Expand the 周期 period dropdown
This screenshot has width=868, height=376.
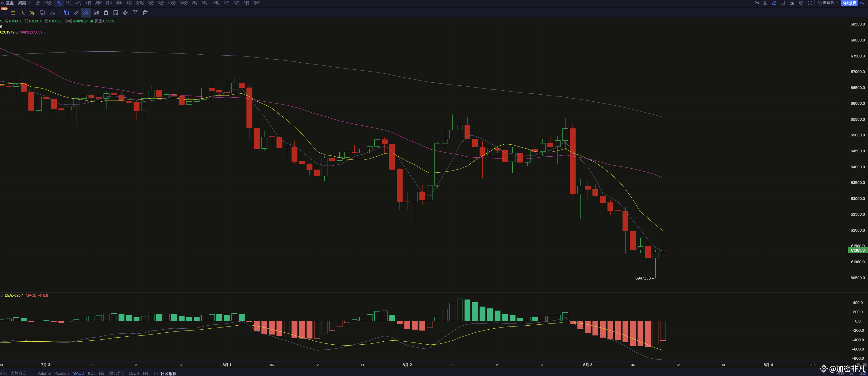(x=24, y=3)
